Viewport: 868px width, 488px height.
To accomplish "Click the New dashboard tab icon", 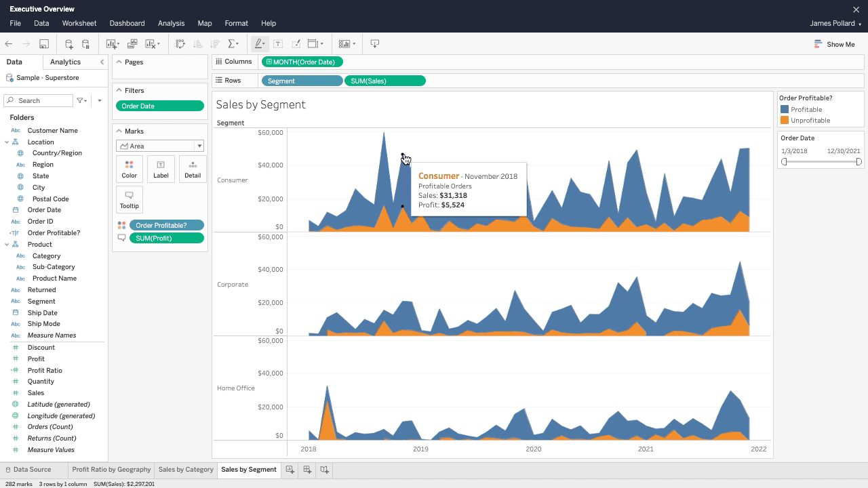I will coord(307,470).
